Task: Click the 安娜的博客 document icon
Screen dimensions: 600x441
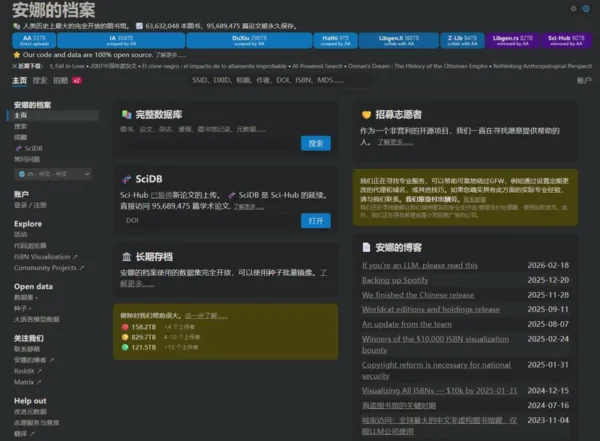Action: click(x=366, y=247)
